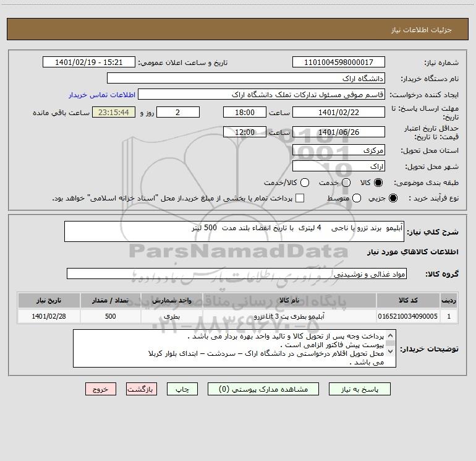The width and height of the screenshot is (476, 461).
Task: Click scroll-down arrow in buyer notes
Action: tap(391, 351)
